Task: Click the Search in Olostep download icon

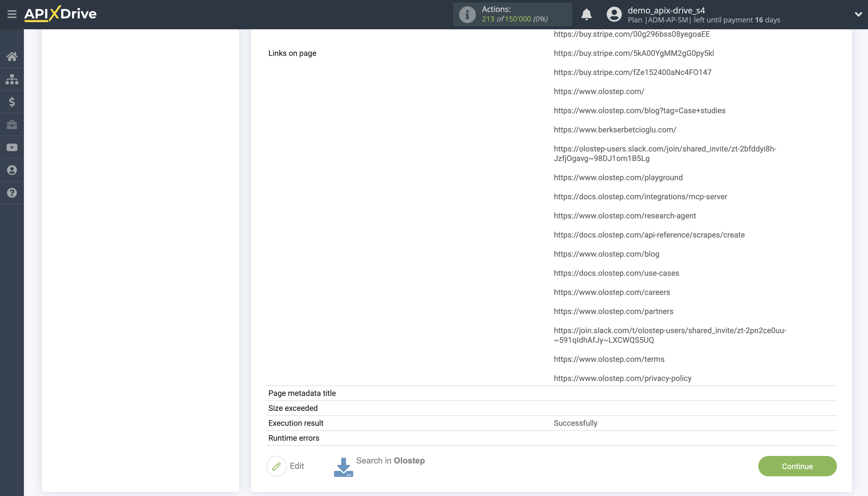Action: [343, 466]
